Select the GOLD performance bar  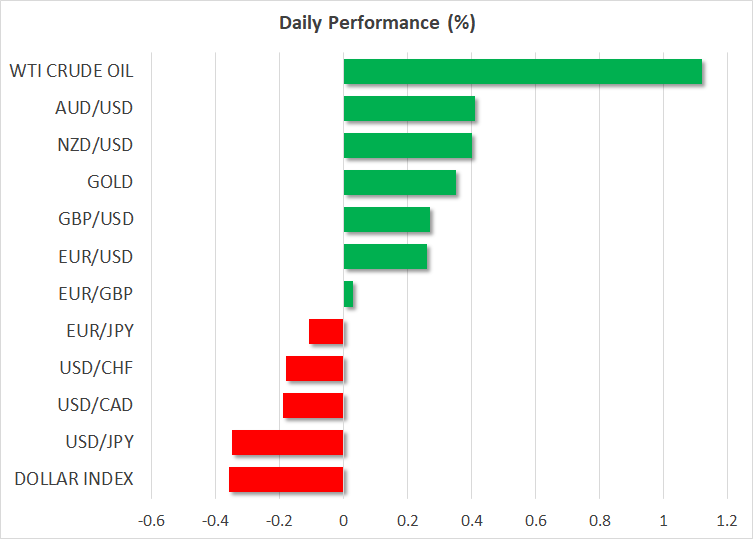(x=399, y=182)
